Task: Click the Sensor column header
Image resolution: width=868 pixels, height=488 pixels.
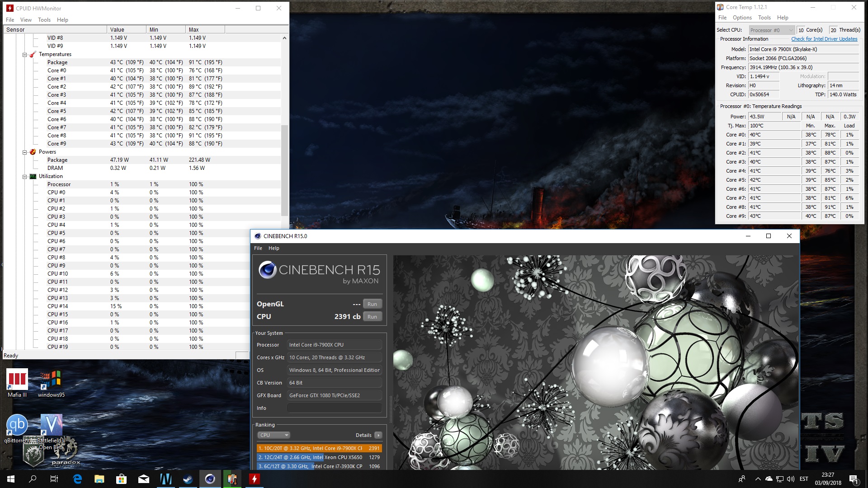Action: pyautogui.click(x=56, y=29)
